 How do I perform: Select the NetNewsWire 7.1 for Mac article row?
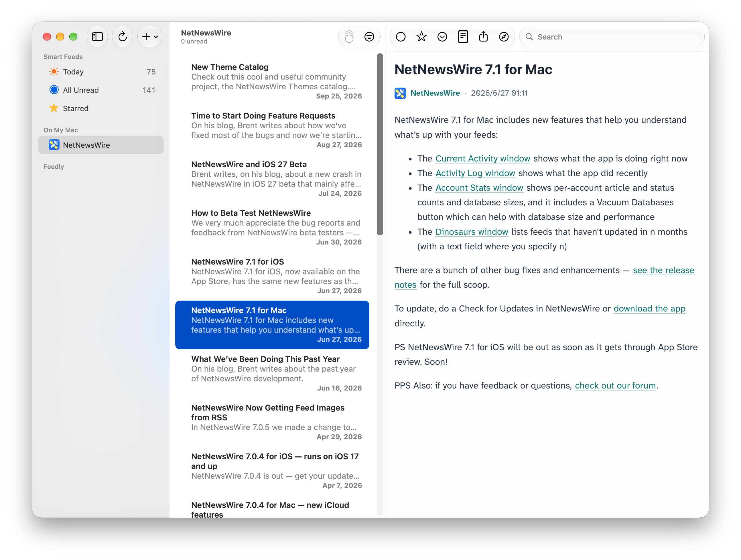coord(272,325)
